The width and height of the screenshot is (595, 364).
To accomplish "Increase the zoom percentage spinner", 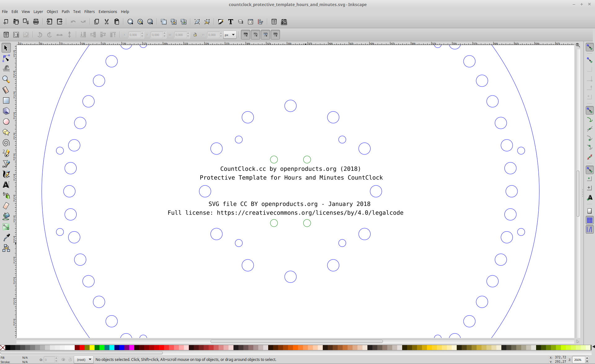I will point(587,358).
